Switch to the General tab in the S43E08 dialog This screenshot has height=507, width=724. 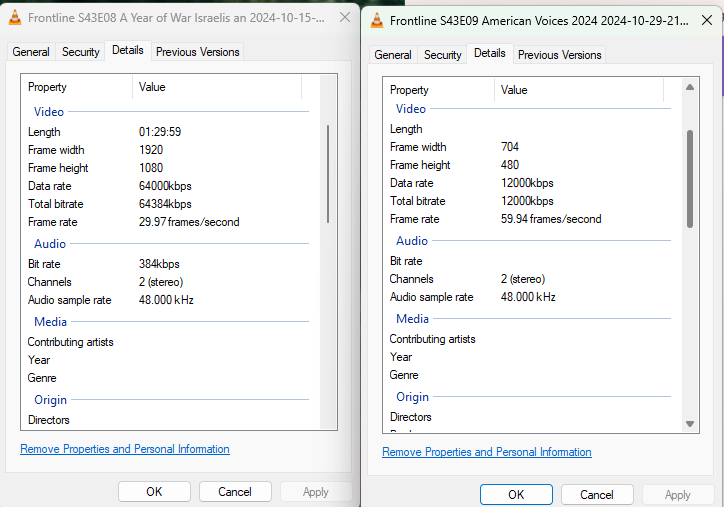31,52
